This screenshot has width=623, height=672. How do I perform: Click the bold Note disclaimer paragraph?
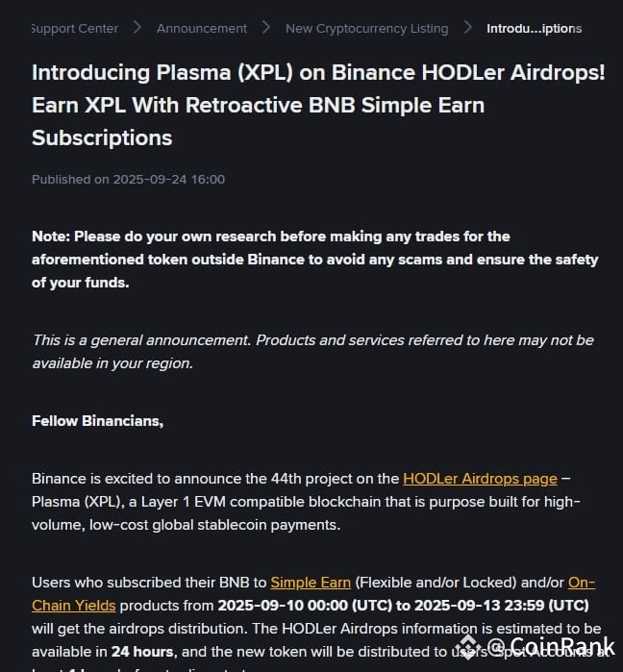pos(315,260)
